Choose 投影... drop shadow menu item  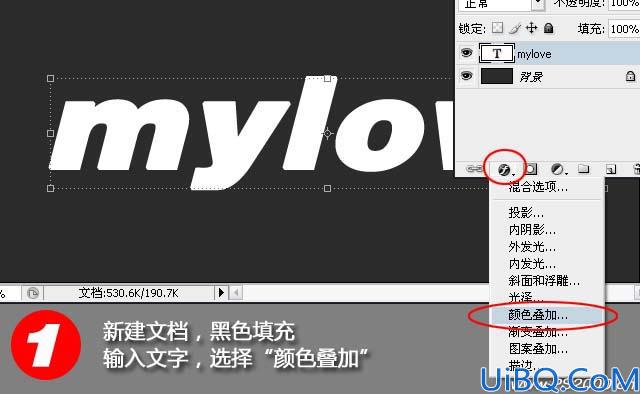[x=526, y=213]
